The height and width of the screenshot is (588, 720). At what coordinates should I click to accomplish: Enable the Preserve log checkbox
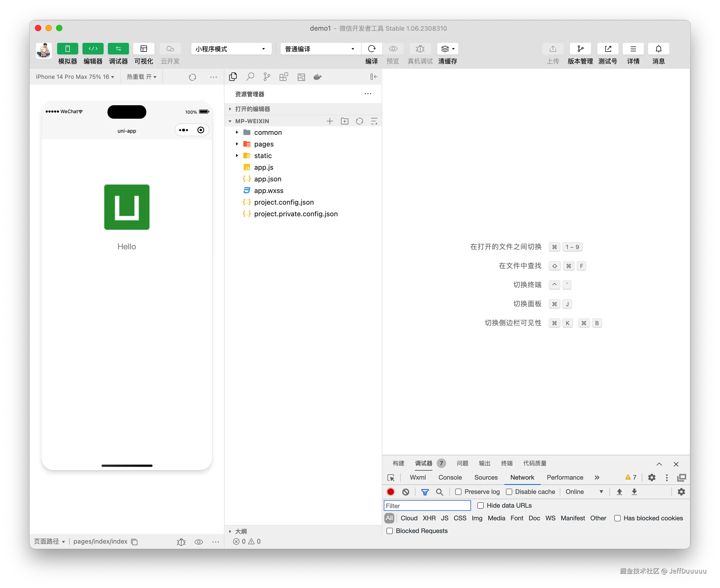coord(458,492)
